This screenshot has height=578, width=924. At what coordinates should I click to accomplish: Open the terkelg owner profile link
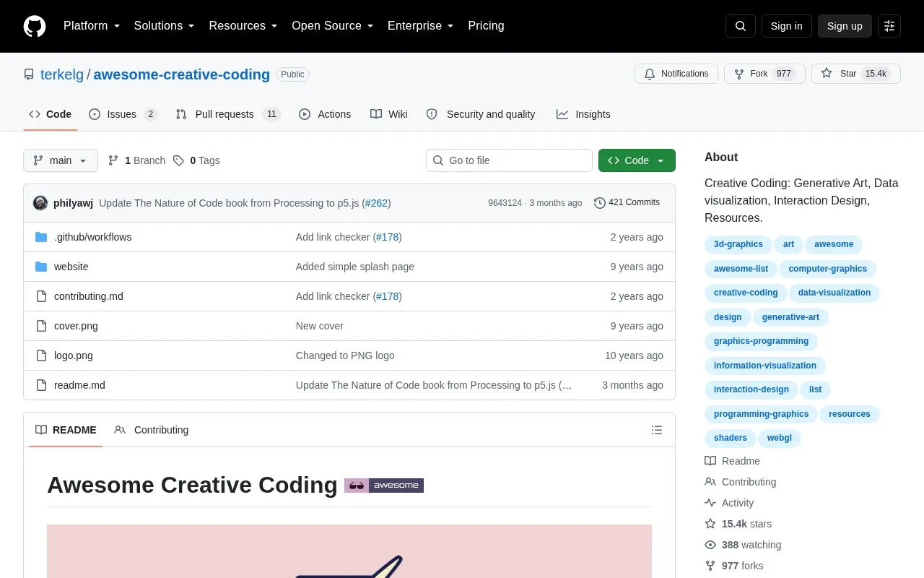pyautogui.click(x=62, y=74)
